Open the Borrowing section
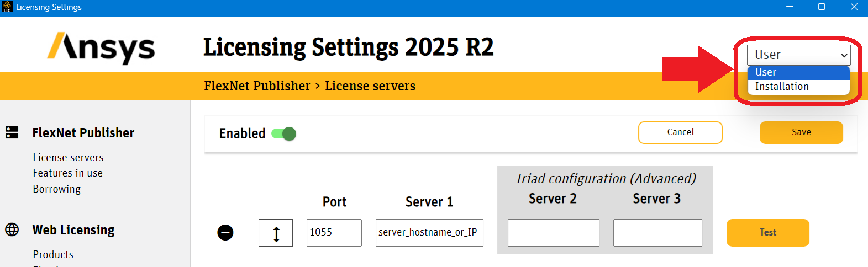868x267 pixels. pos(56,189)
